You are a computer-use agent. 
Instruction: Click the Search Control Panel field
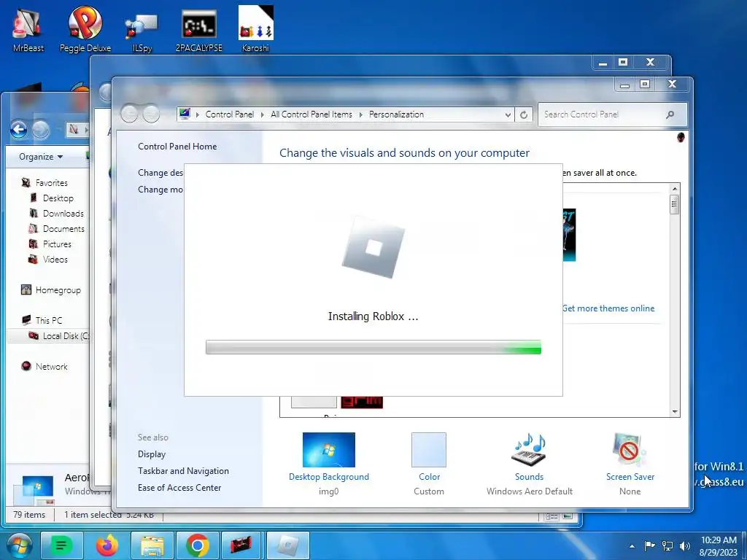[x=613, y=114]
